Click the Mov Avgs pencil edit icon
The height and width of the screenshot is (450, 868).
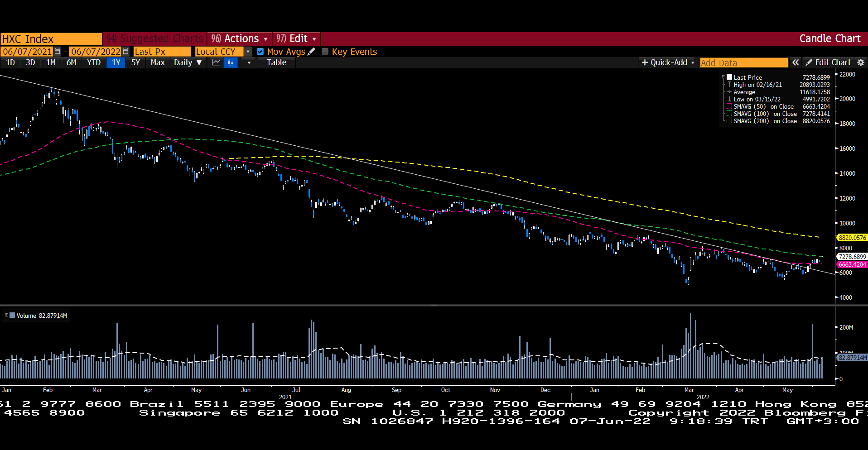click(311, 52)
